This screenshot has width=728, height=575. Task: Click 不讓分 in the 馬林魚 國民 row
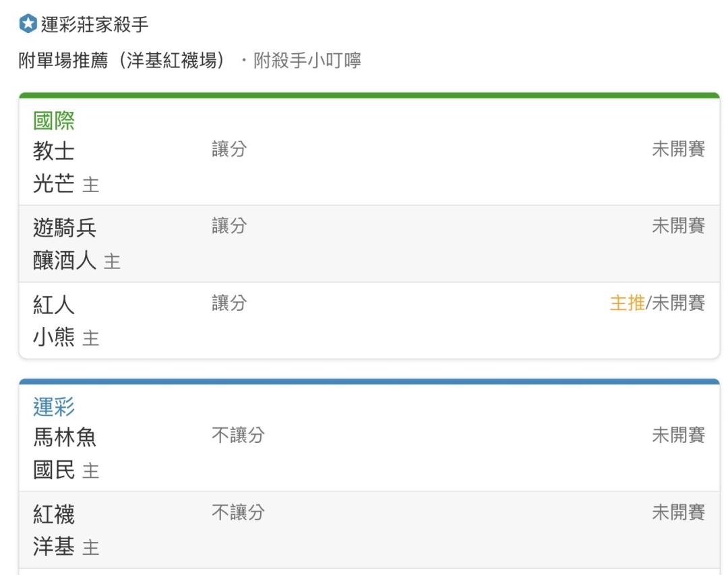tap(238, 435)
